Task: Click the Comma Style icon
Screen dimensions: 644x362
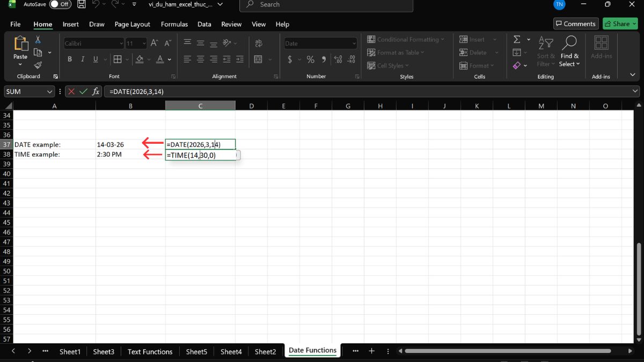Action: click(x=324, y=60)
